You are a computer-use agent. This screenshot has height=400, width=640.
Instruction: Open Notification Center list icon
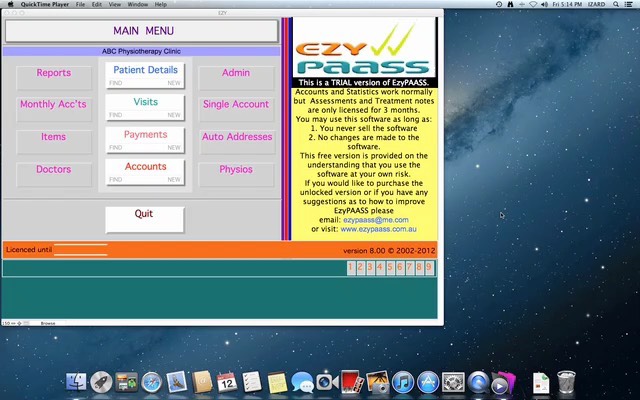[x=629, y=4]
